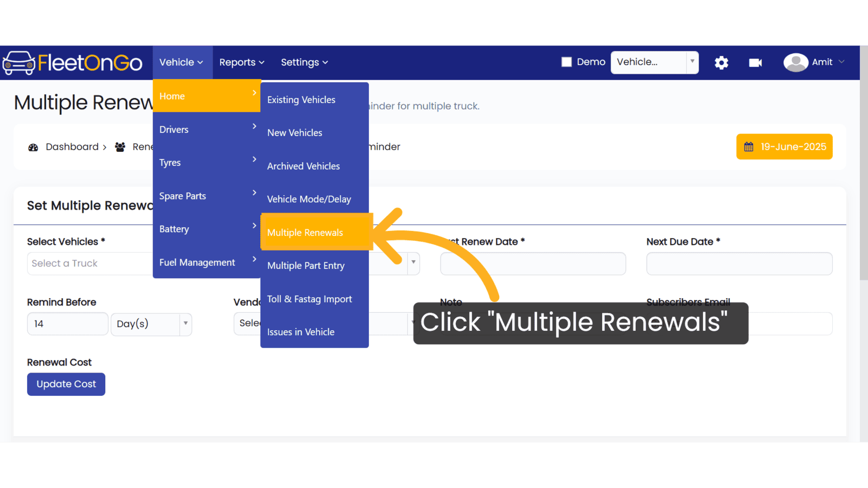Screen dimensions: 868x488
Task: Open New Vehicles
Action: point(315,133)
